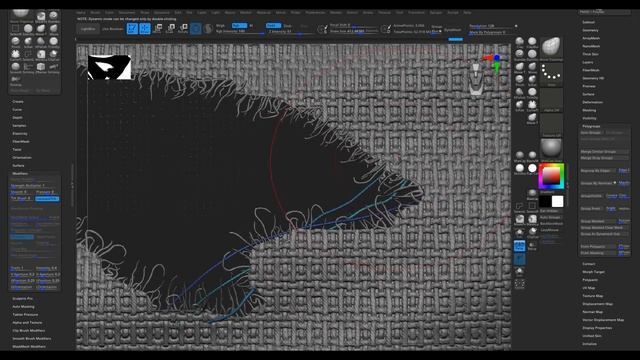Screen dimensions: 640x360
Task: Expand the Alpha and Texture brush section
Action: point(27,322)
